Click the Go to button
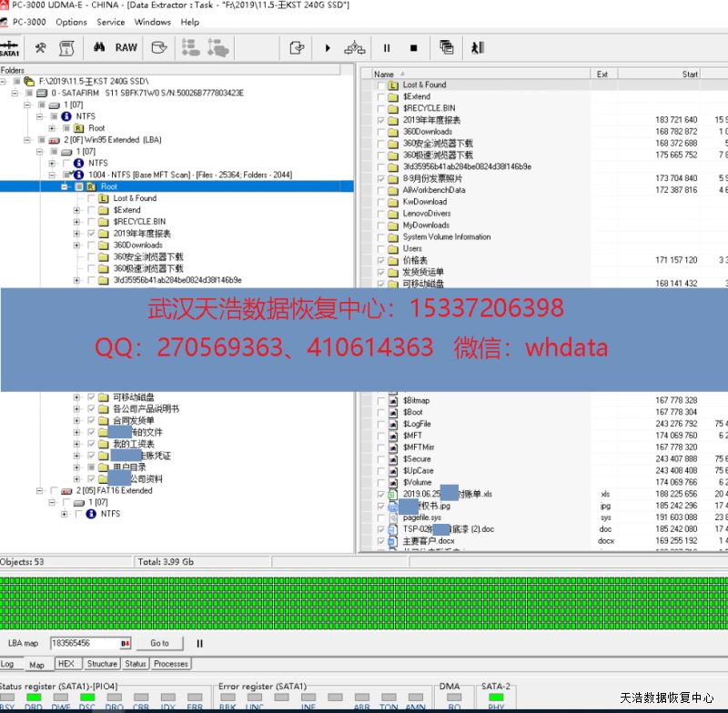The height and width of the screenshot is (713, 728). tap(159, 643)
